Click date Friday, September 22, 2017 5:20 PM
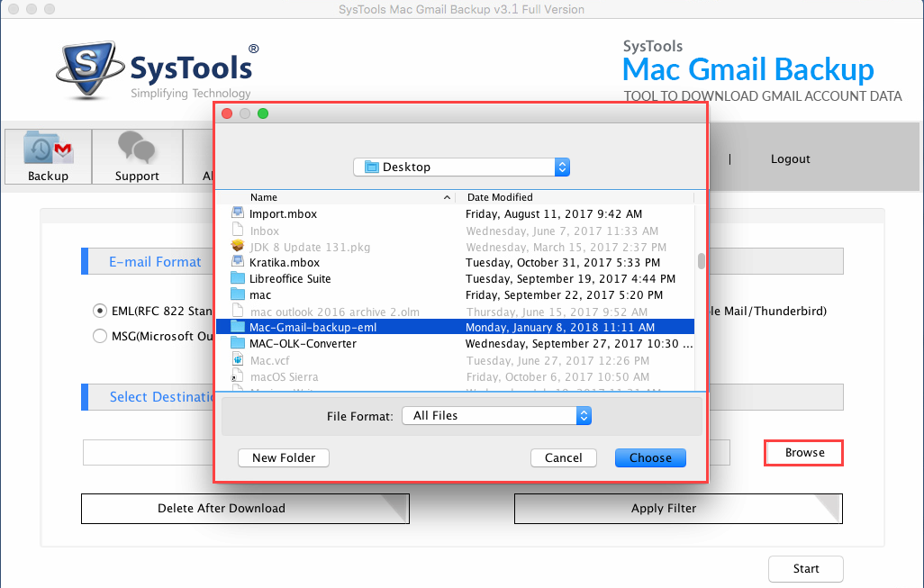Viewport: 924px width, 588px height. (x=564, y=295)
